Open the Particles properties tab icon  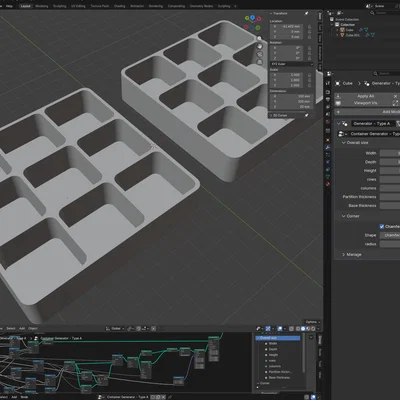[328, 155]
